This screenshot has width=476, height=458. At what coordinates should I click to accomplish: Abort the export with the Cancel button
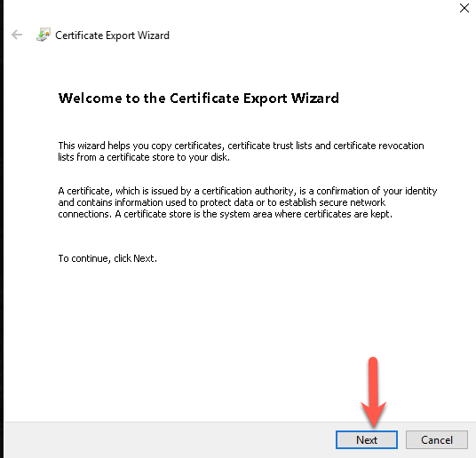(437, 439)
